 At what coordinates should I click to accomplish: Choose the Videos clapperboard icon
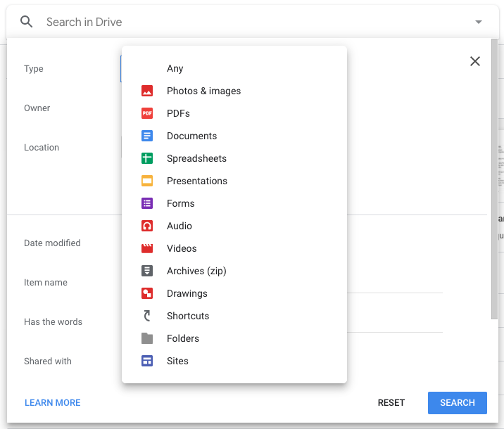[147, 248]
